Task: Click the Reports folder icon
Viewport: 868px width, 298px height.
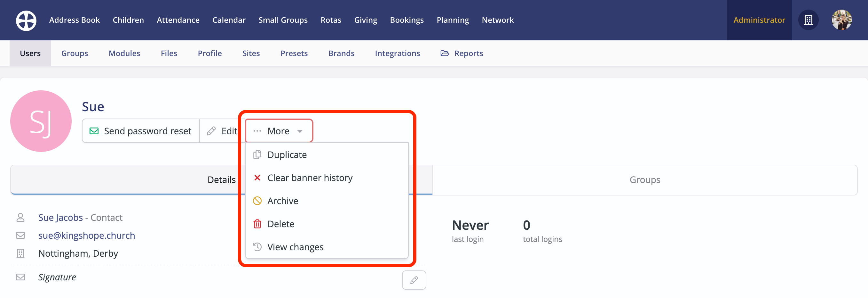Action: pos(445,53)
